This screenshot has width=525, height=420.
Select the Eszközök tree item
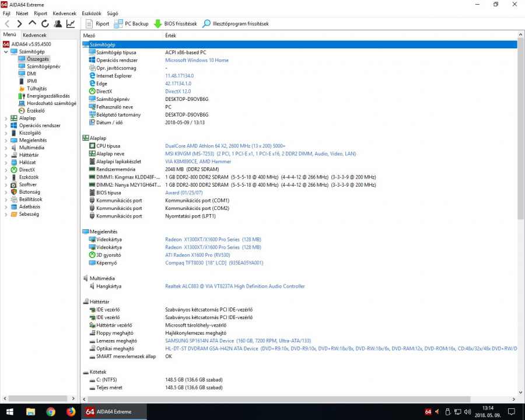click(x=29, y=177)
